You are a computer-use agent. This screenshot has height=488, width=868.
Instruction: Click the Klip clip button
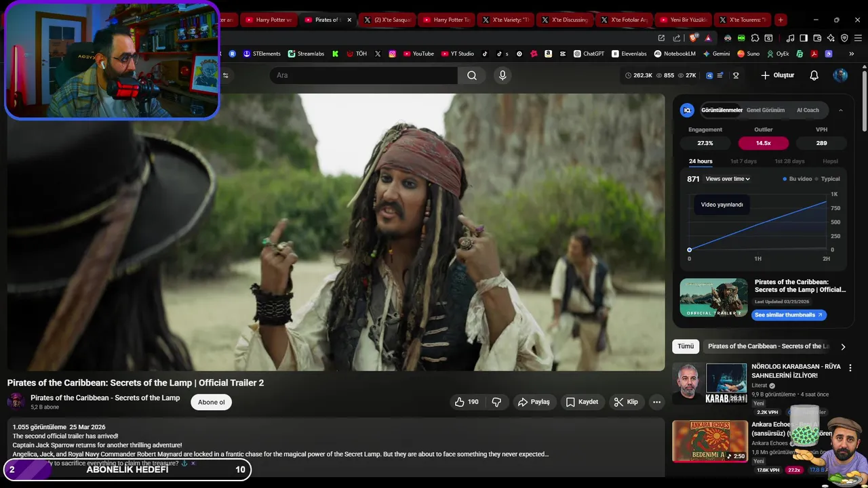(626, 402)
